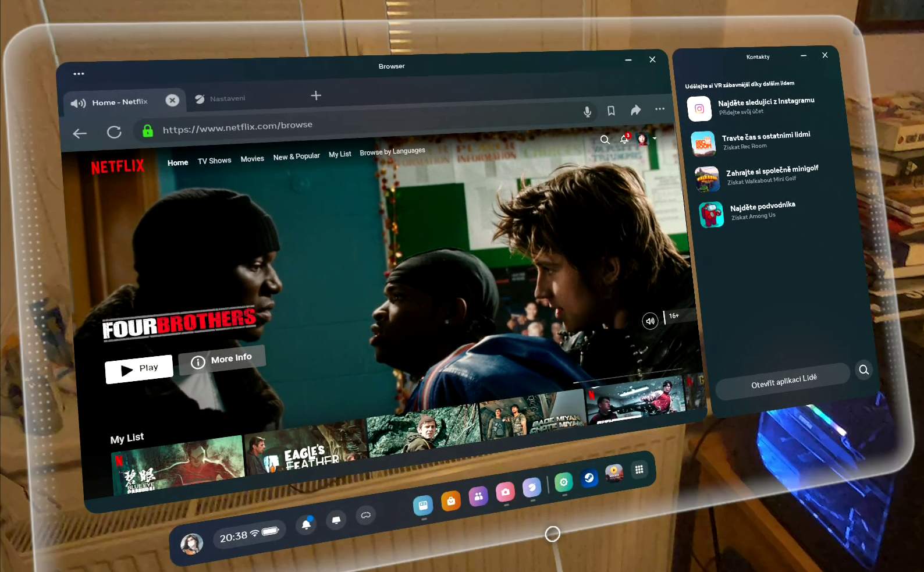The height and width of the screenshot is (572, 924).
Task: Open the green Settings app in dock
Action: tap(563, 482)
